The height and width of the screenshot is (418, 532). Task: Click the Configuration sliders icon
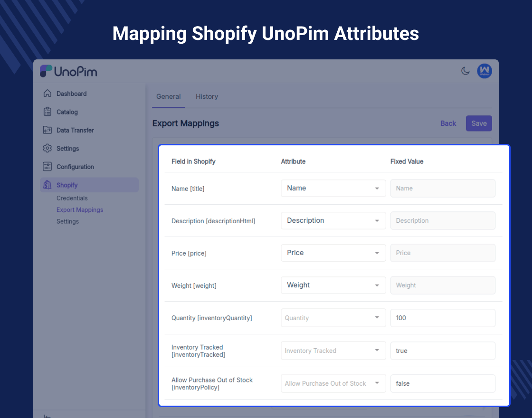47,167
